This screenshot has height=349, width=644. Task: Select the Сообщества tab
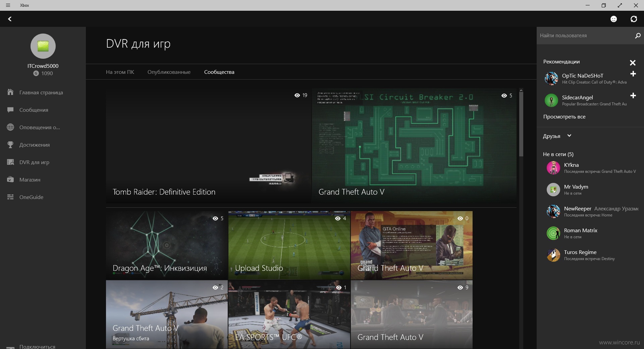tap(219, 72)
